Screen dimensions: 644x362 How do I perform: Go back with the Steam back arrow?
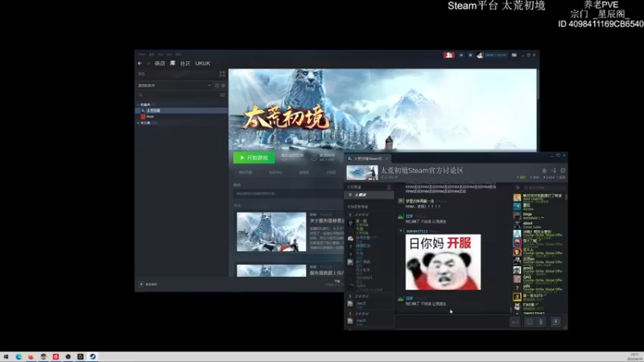139,64
